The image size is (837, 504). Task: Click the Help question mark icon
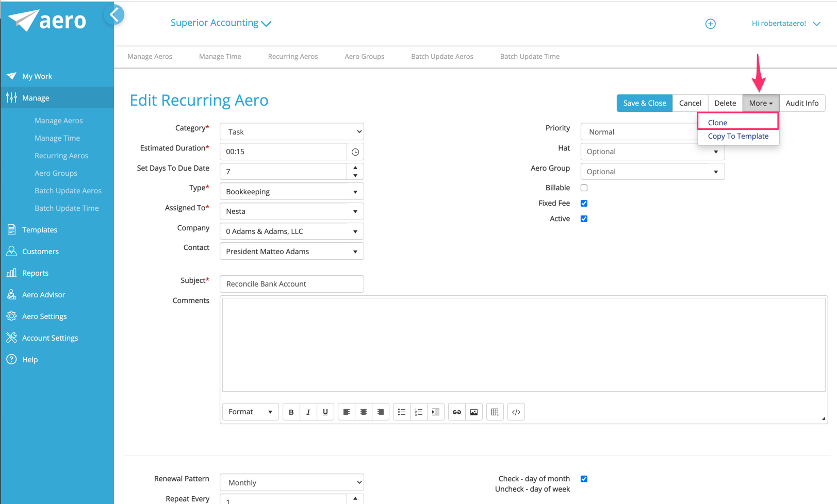[x=11, y=359]
